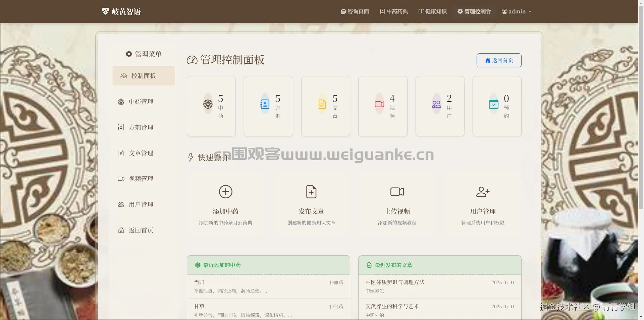The image size is (644, 320).
Task: Click the scrollbar up arrow
Action: click(x=641, y=3)
